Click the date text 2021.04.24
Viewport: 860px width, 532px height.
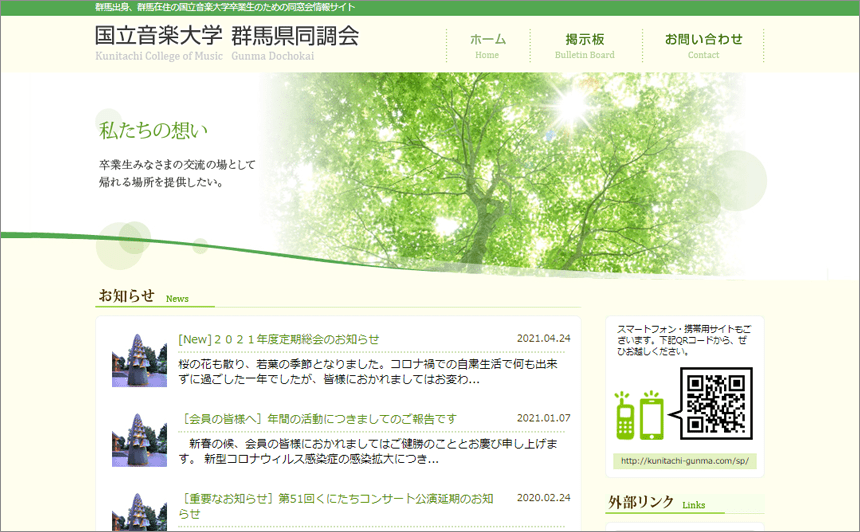click(x=544, y=338)
